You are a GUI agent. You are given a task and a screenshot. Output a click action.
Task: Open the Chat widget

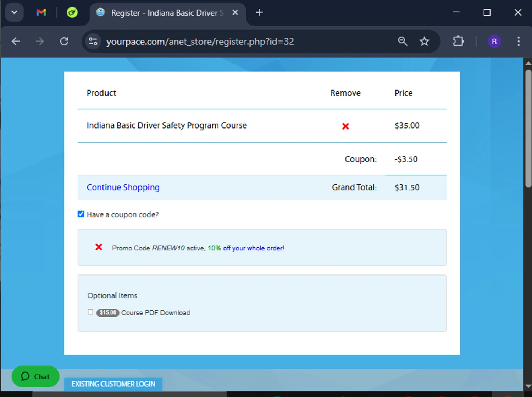pos(35,376)
